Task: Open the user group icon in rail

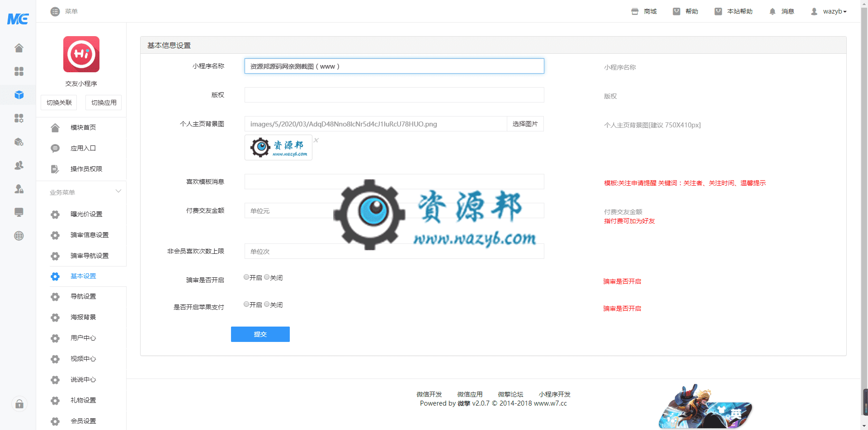Action: click(19, 165)
